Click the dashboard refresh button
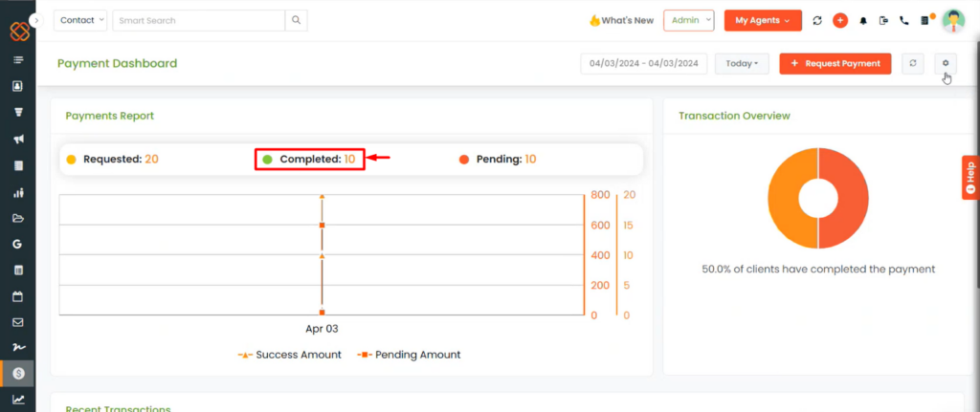 tap(913, 64)
